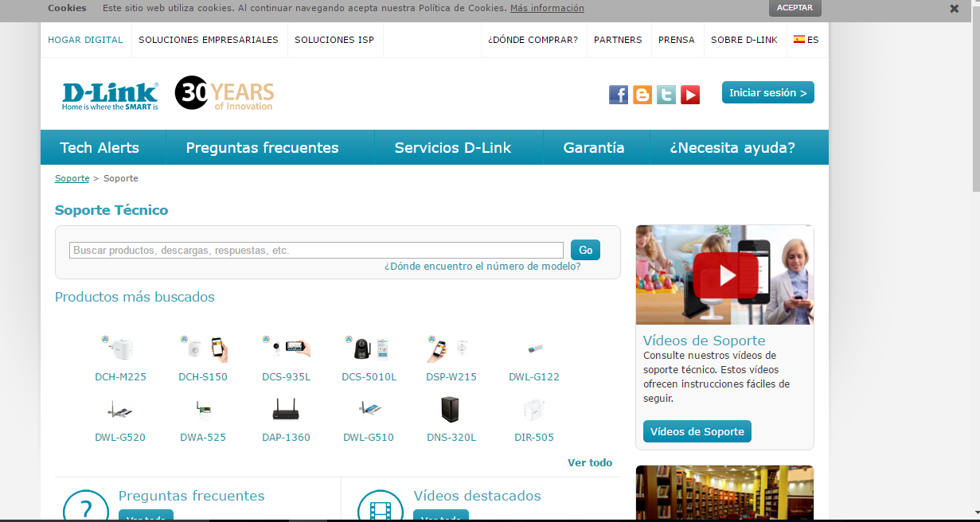
Task: Accept cookies with the Aceptar button
Action: click(x=795, y=8)
